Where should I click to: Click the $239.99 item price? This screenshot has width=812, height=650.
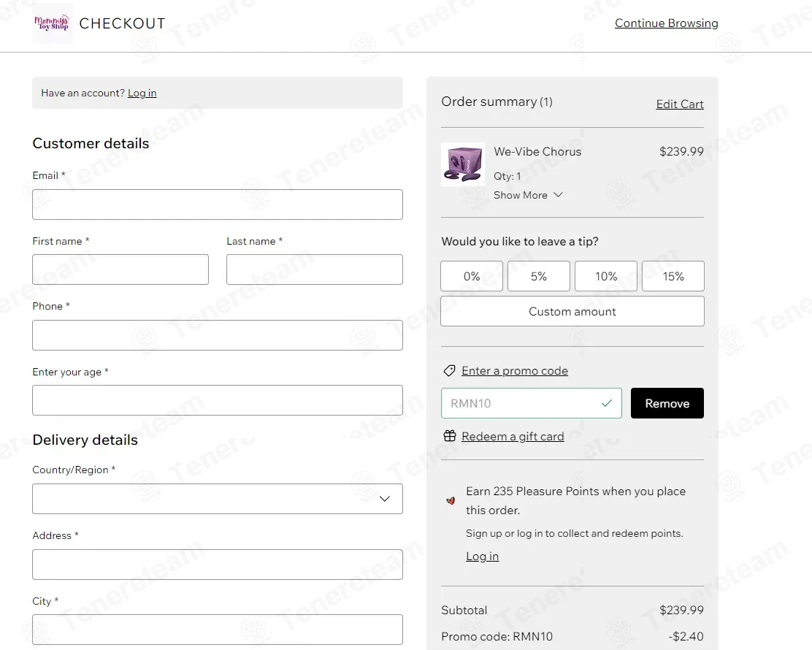pyautogui.click(x=681, y=152)
